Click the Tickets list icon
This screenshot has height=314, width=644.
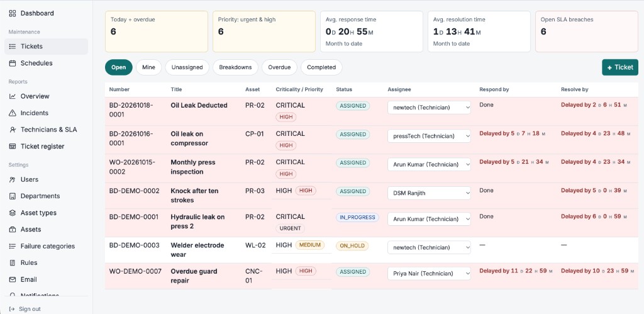[x=13, y=47]
